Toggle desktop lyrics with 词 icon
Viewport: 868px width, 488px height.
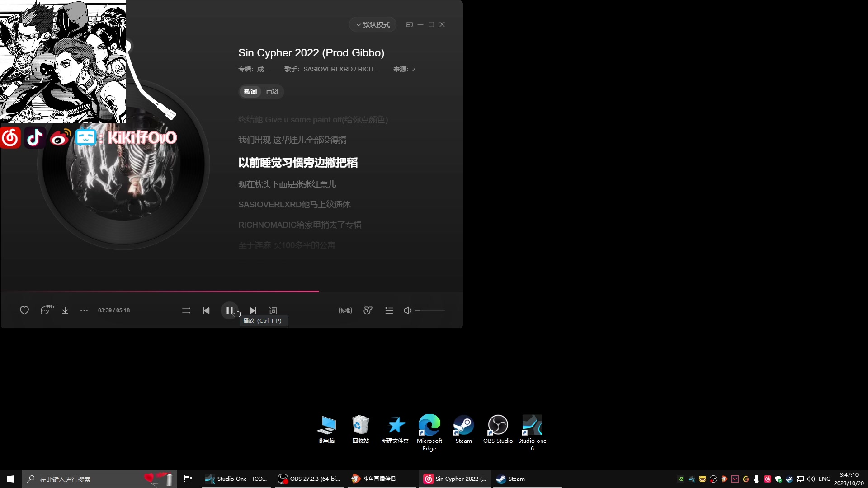pos(273,310)
